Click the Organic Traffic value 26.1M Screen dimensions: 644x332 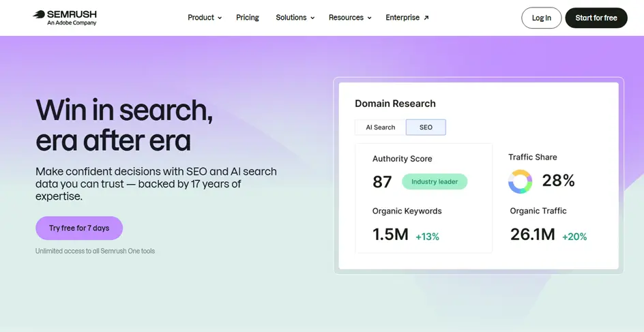[x=532, y=235]
